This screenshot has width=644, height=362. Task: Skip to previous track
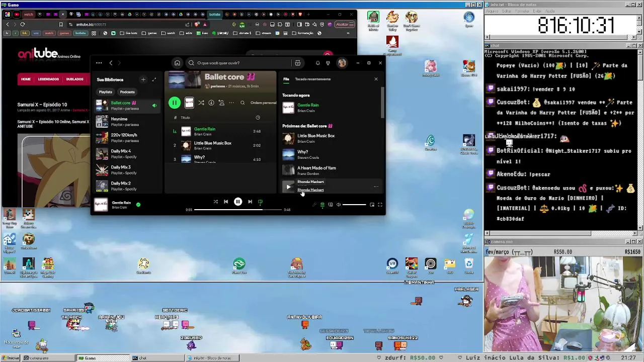tap(226, 202)
